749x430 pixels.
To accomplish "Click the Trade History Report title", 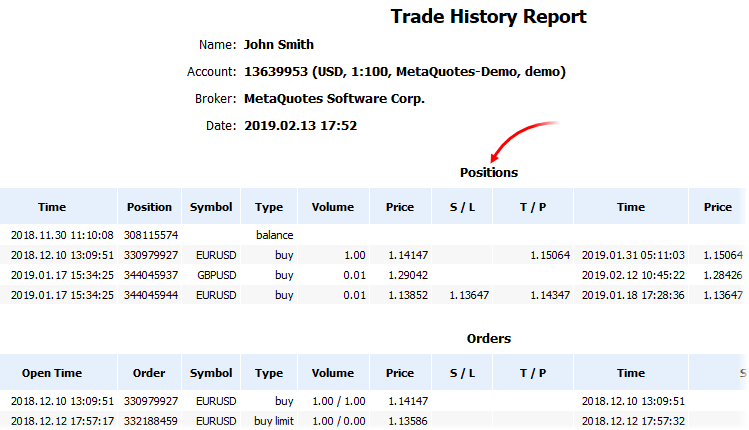I will [x=488, y=17].
